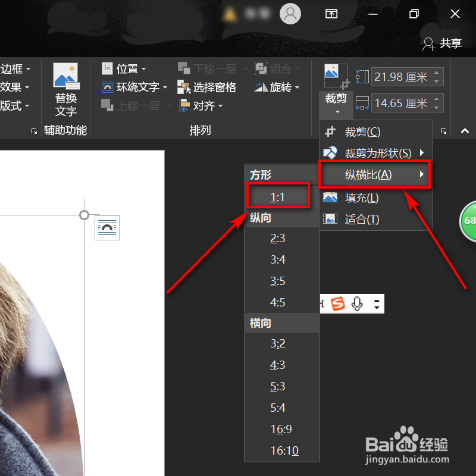Click the Layout Options icon beside the picture
Screen dimensions: 476x476
[107, 228]
